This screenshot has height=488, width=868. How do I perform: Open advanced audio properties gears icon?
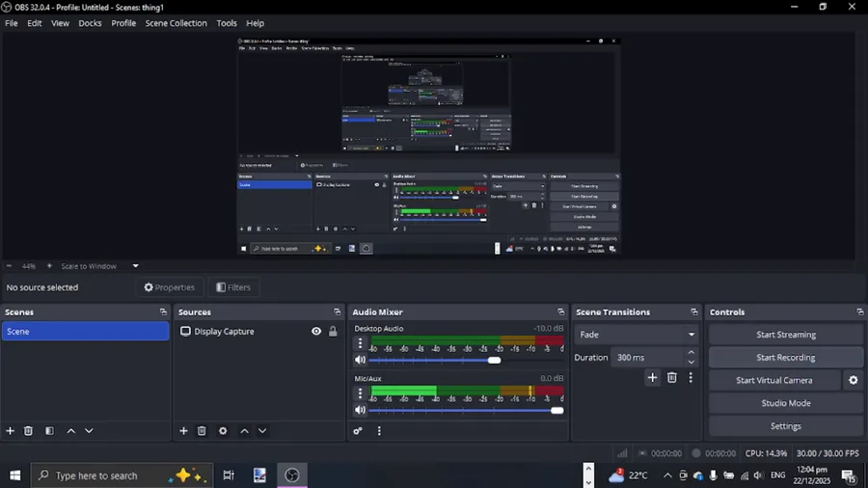click(358, 431)
